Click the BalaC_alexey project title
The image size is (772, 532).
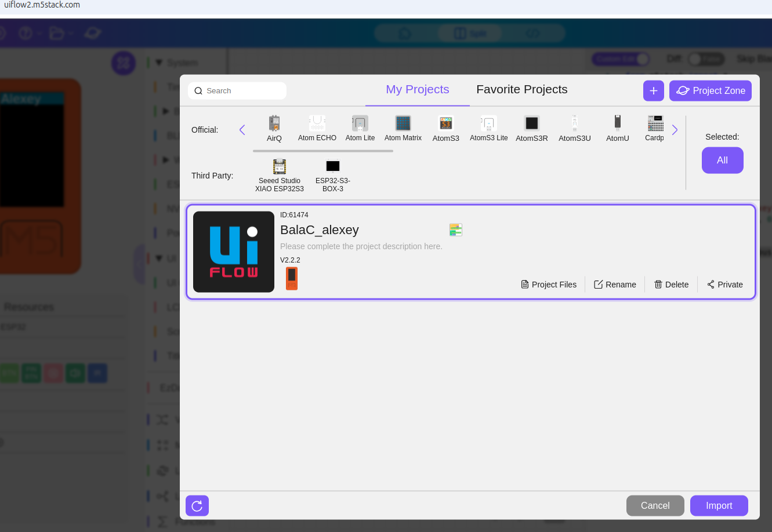[x=320, y=230]
